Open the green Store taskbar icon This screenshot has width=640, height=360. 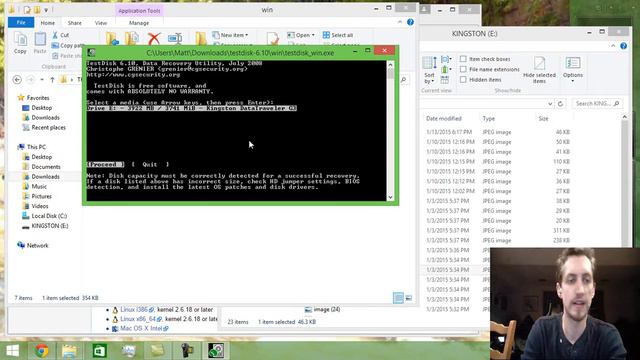(99, 351)
